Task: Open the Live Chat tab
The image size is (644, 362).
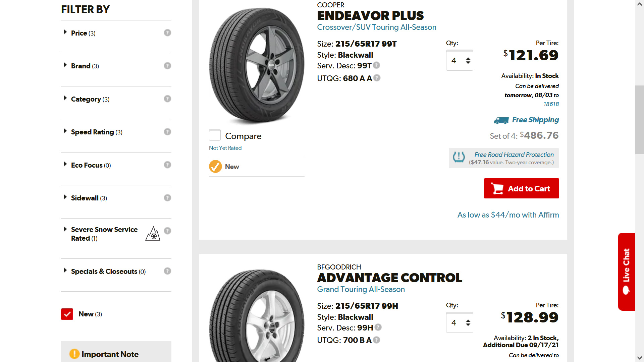Action: click(x=626, y=272)
